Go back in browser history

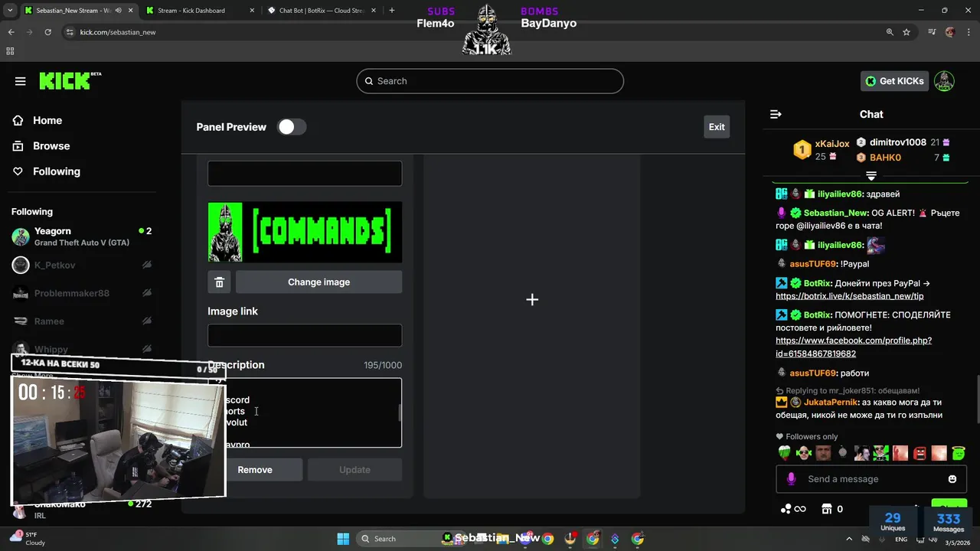click(11, 32)
